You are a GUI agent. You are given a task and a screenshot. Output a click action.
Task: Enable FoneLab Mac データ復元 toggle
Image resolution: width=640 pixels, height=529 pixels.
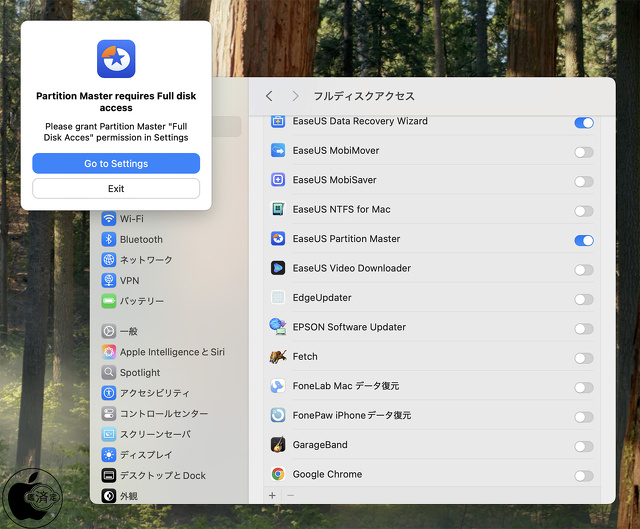click(584, 387)
